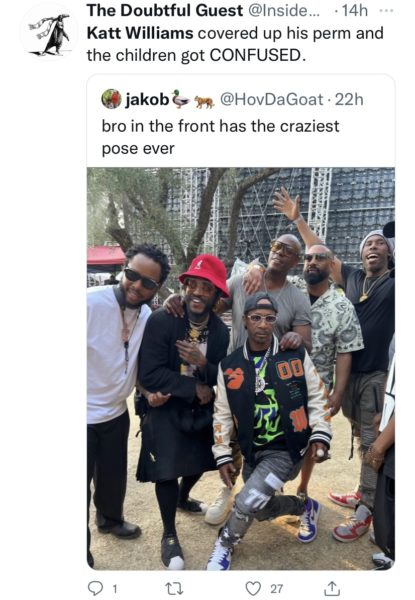Click the reply count 1
This screenshot has width=415, height=600.
coord(115,589)
